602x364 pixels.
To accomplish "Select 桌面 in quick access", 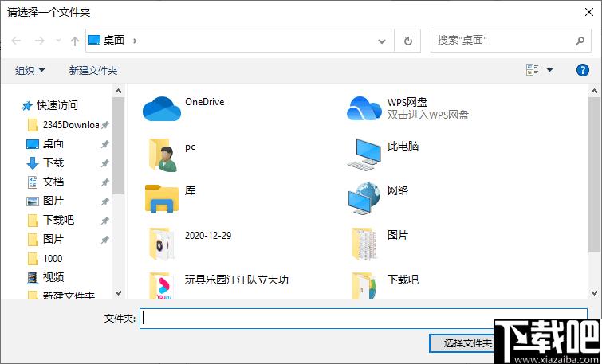I will 45,144.
